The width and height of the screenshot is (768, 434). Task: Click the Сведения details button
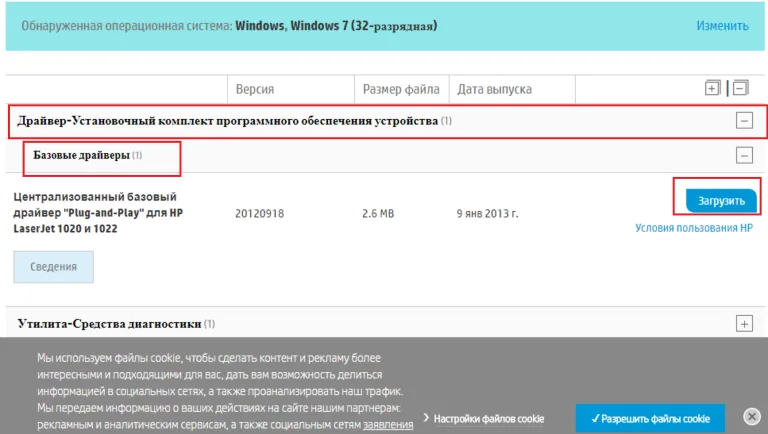tap(53, 267)
